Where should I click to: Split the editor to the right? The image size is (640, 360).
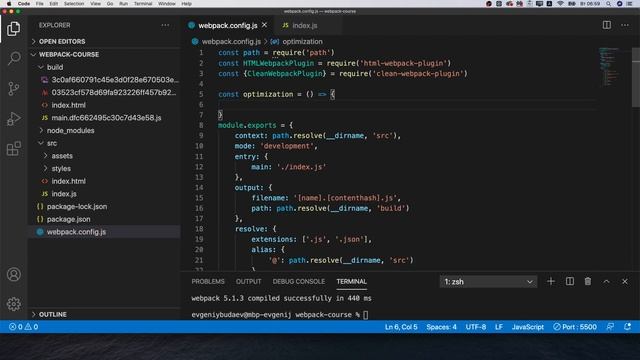(607, 25)
